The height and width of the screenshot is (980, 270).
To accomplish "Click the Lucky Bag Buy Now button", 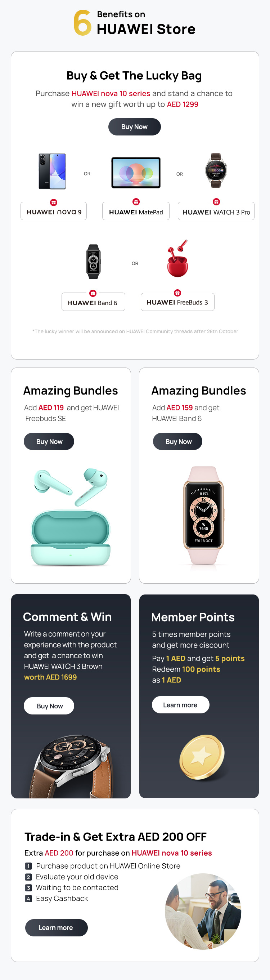I will coord(134,127).
